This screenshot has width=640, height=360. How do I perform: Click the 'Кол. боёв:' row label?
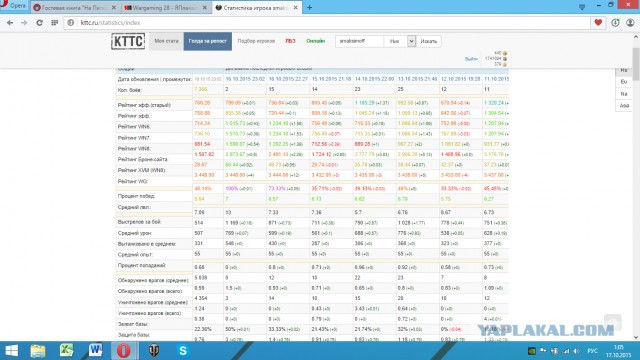(x=129, y=90)
